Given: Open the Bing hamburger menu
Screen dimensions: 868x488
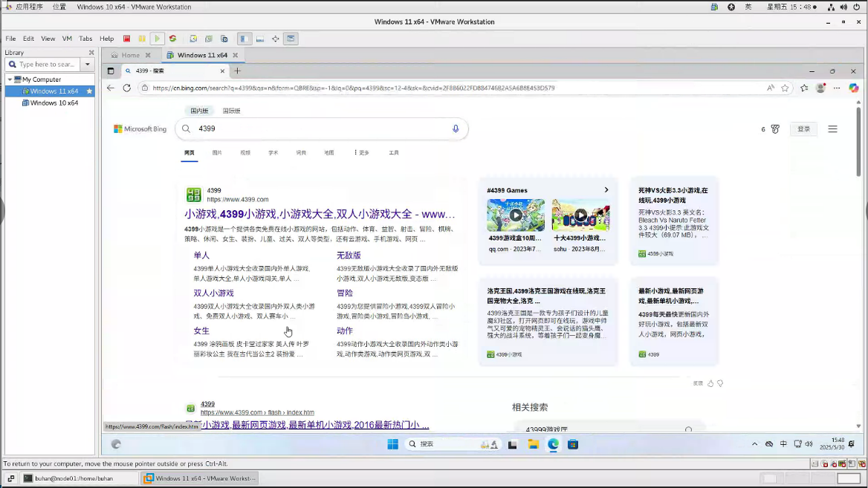Looking at the screenshot, I should tap(832, 129).
